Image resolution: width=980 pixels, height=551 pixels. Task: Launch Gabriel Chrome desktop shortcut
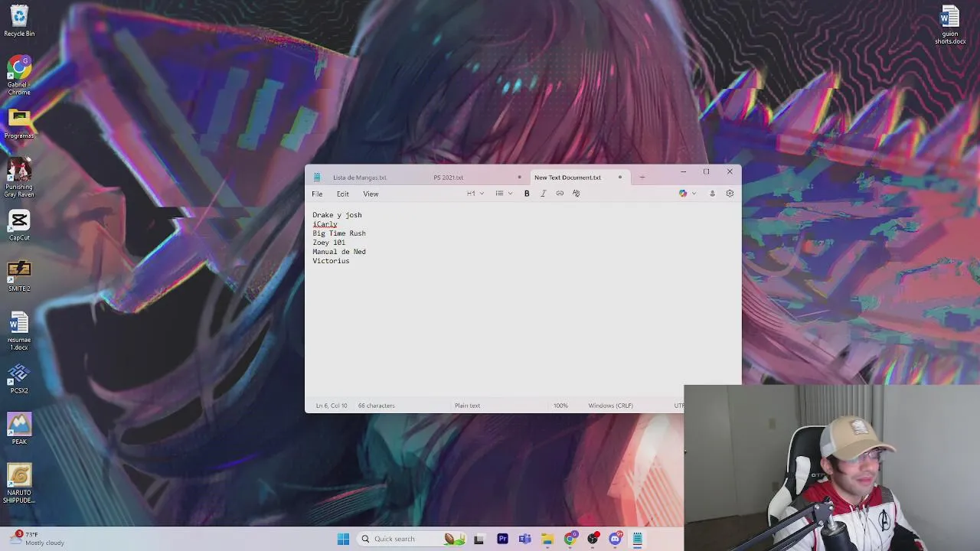click(x=19, y=75)
